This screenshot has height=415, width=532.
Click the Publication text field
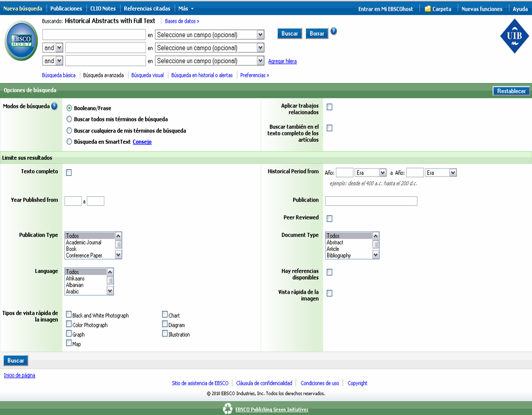click(x=371, y=201)
